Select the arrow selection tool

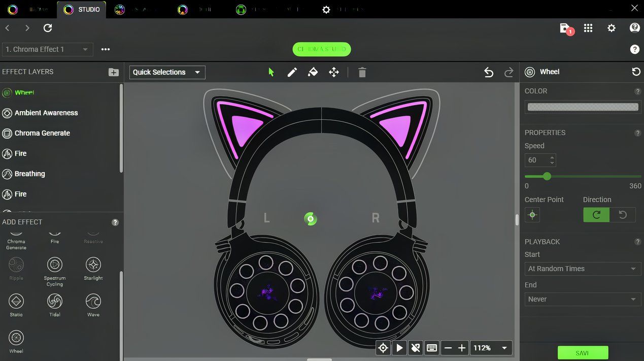pos(271,72)
